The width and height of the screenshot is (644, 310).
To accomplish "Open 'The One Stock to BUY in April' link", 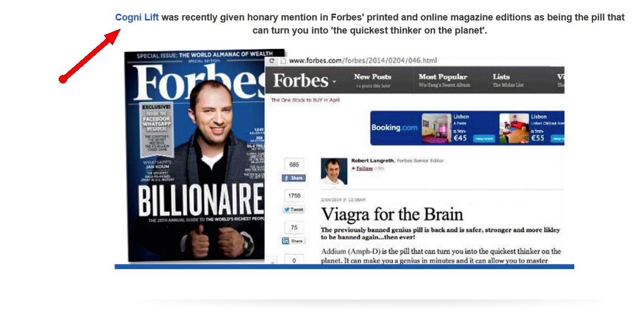I will pyautogui.click(x=305, y=100).
